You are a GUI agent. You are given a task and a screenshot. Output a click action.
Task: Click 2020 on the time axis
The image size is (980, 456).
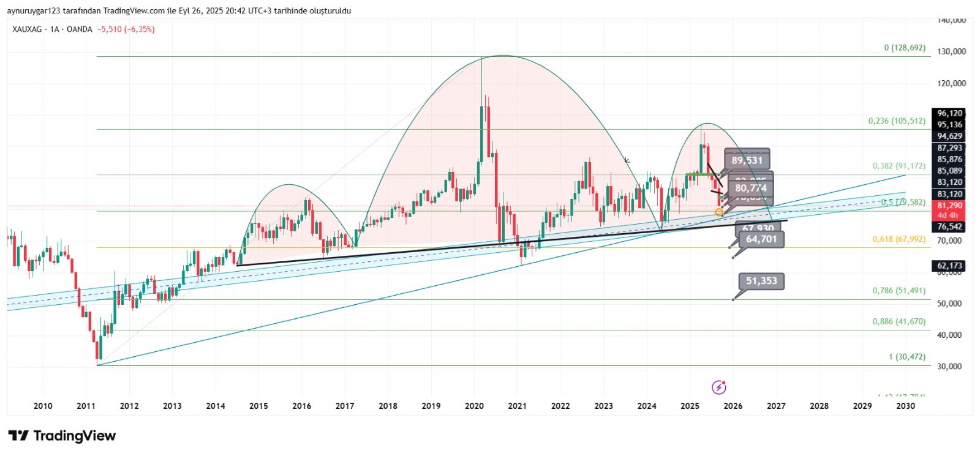(x=474, y=406)
